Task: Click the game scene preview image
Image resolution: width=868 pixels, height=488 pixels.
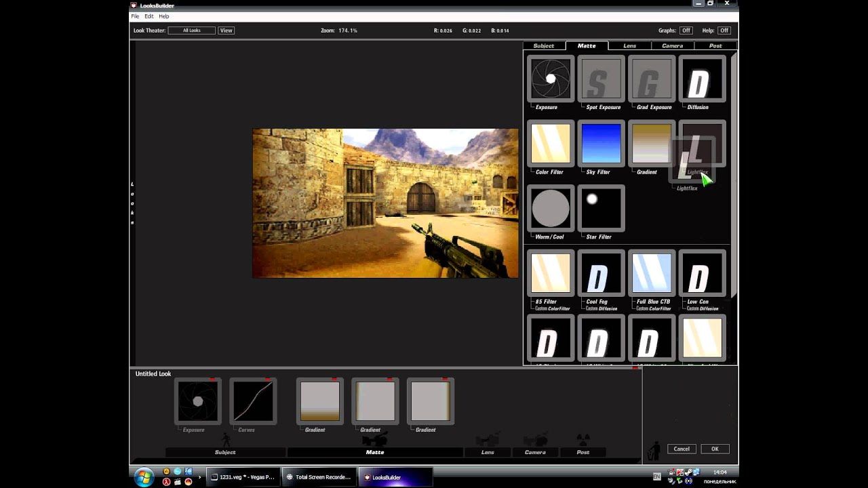Action: [x=385, y=203]
